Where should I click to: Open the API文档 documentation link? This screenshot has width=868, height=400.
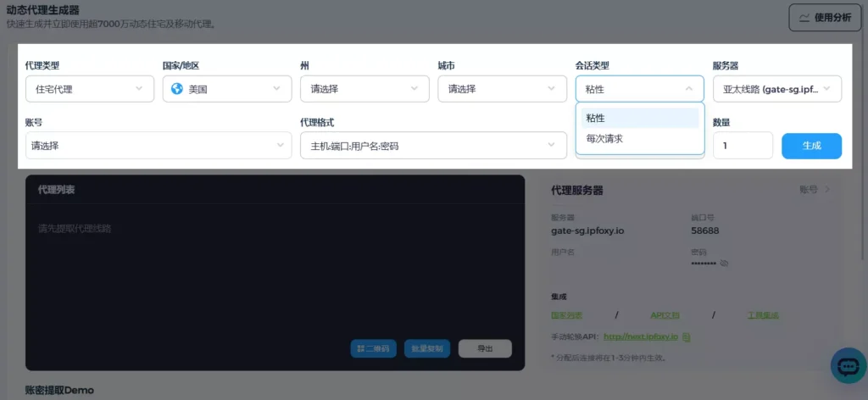click(x=665, y=315)
